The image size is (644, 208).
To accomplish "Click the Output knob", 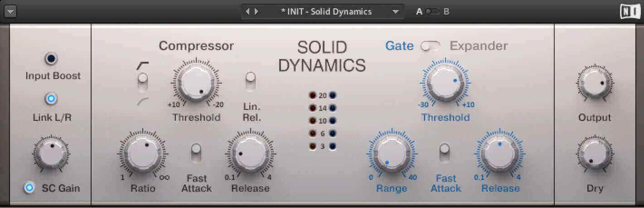I will pyautogui.click(x=595, y=84).
